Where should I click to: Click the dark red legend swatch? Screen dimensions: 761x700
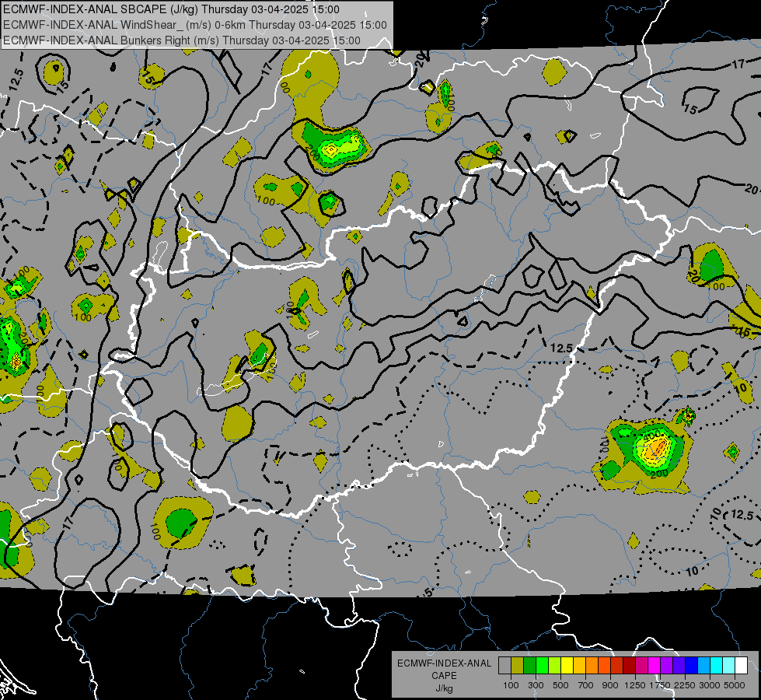[629, 666]
